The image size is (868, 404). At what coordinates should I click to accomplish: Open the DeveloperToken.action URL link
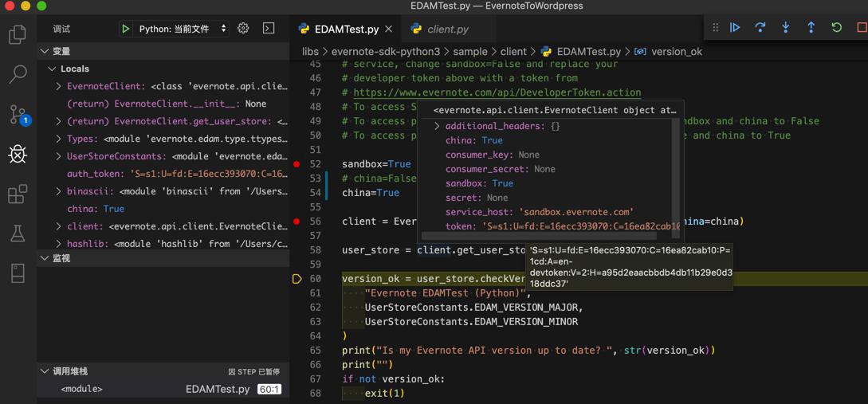coord(497,92)
